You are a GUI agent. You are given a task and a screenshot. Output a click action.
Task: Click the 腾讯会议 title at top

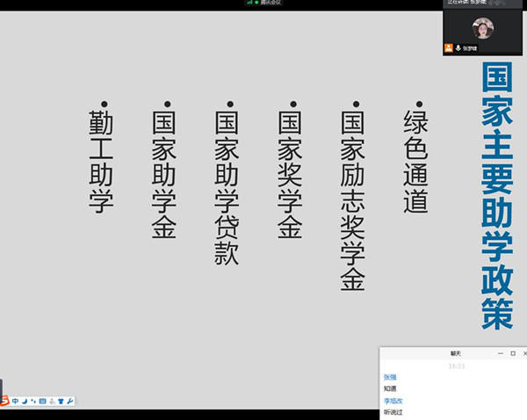coord(271,4)
